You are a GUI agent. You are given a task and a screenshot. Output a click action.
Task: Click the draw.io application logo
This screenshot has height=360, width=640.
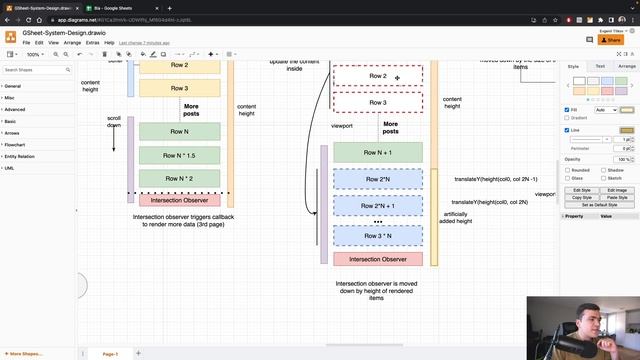11,37
